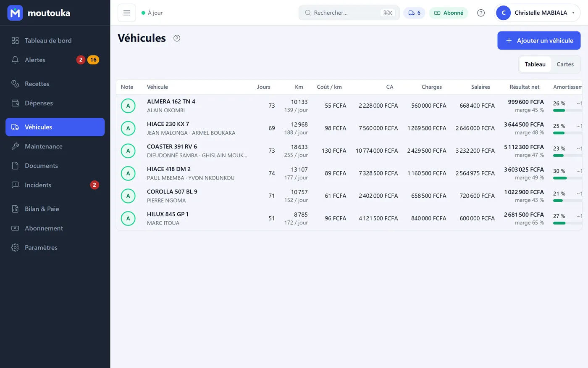
Task: Open Dépenses section
Action: [55, 103]
